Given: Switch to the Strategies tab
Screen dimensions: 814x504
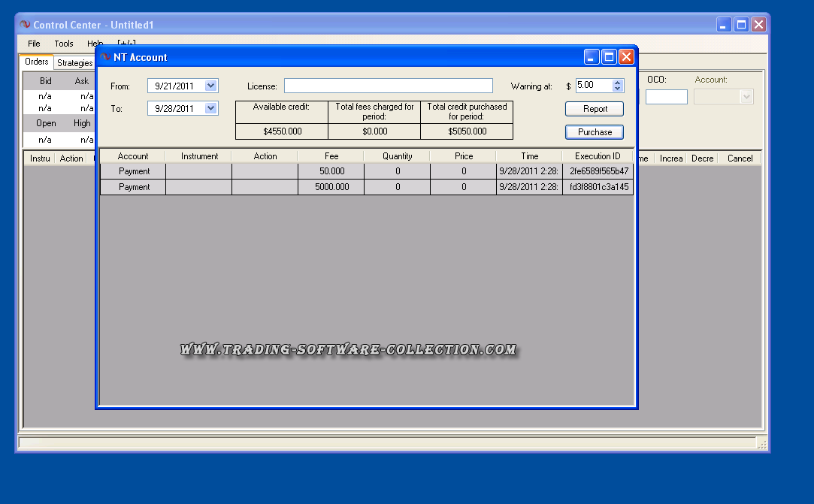Looking at the screenshot, I should coord(74,63).
